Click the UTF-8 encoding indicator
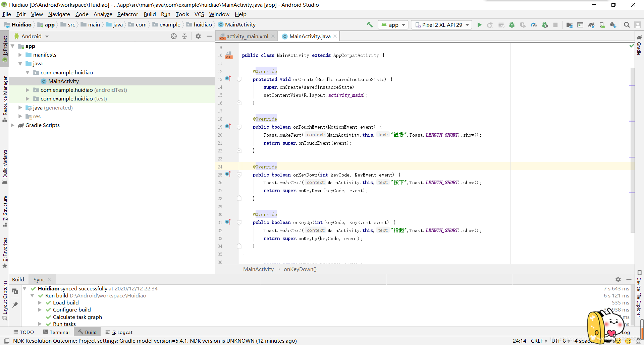The width and height of the screenshot is (644, 345). coord(560,341)
